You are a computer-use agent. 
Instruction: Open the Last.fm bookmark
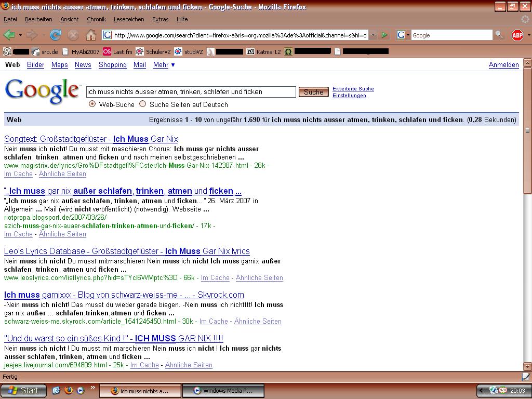117,51
